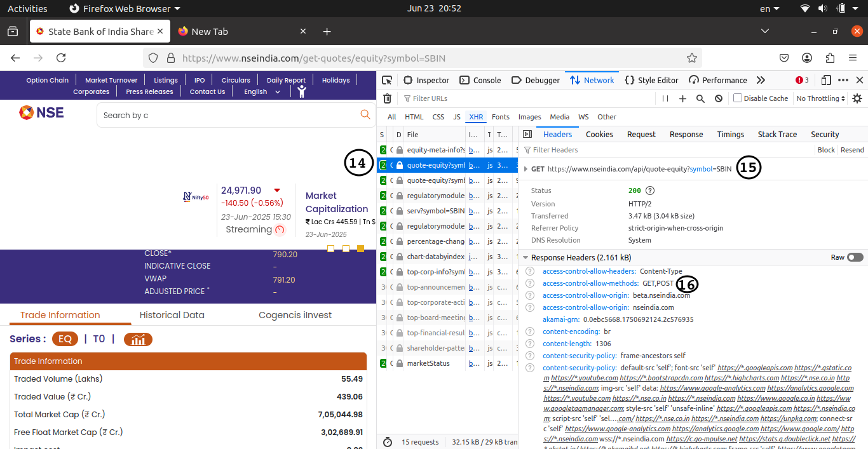Image resolution: width=868 pixels, height=449 pixels.
Task: Open Historical Data tab
Action: tap(172, 315)
